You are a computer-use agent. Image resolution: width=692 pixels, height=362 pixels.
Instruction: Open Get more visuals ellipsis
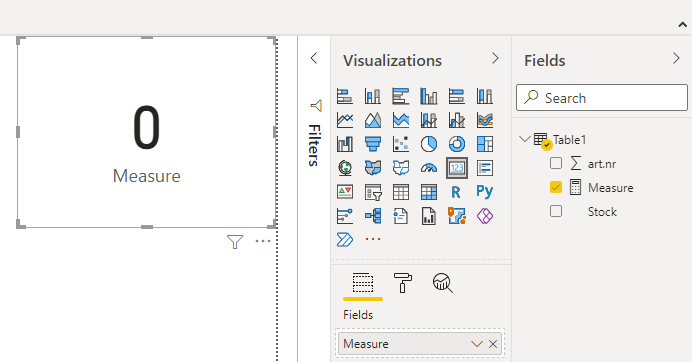coord(372,239)
